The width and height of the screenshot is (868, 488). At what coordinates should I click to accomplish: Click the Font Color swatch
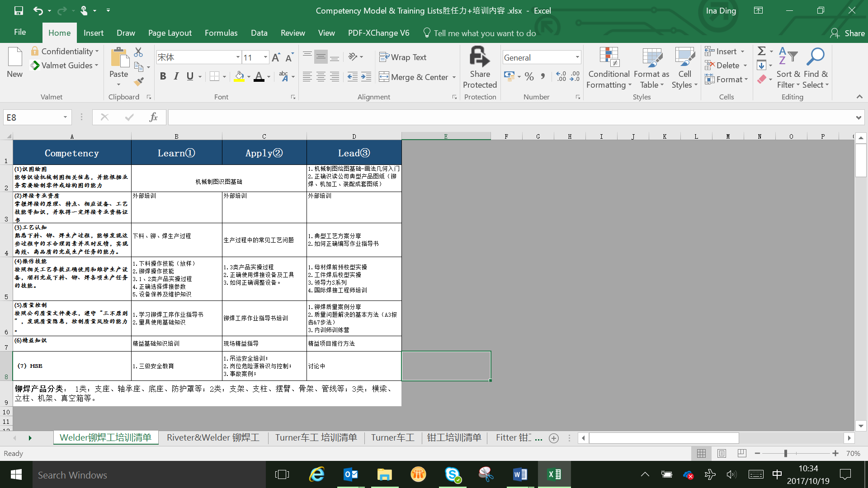point(259,77)
